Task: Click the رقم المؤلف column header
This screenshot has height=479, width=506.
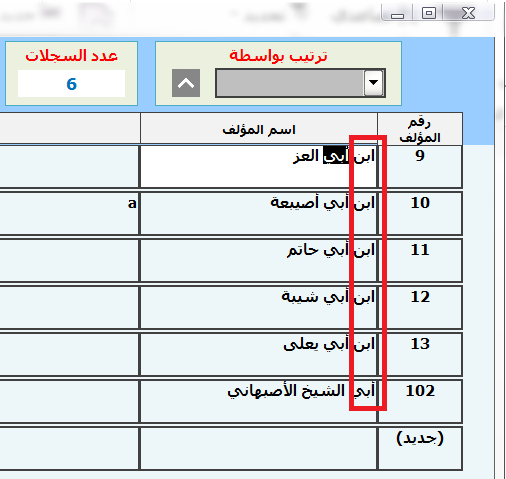Action: pyautogui.click(x=420, y=129)
